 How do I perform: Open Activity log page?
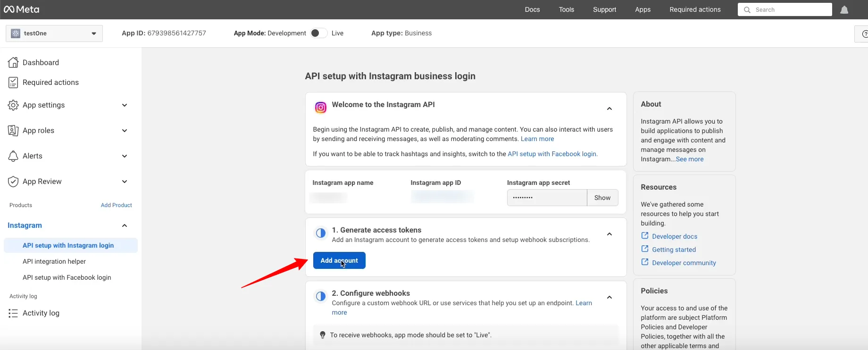click(41, 313)
